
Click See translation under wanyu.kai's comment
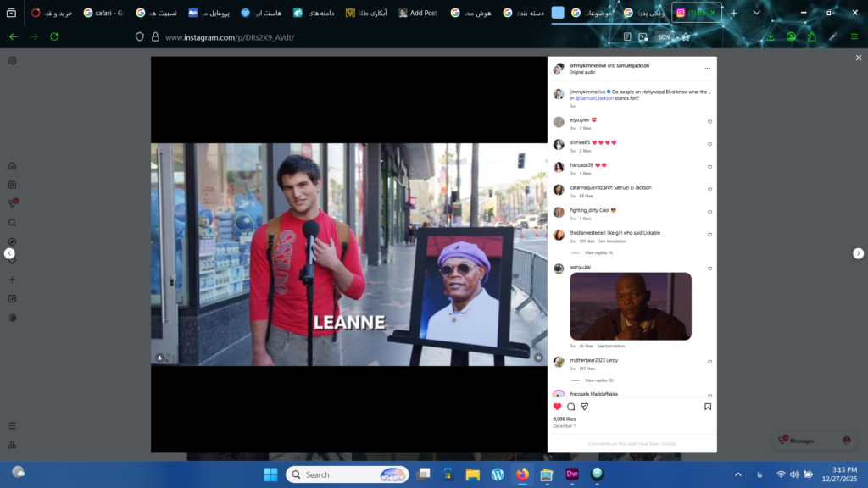point(610,346)
